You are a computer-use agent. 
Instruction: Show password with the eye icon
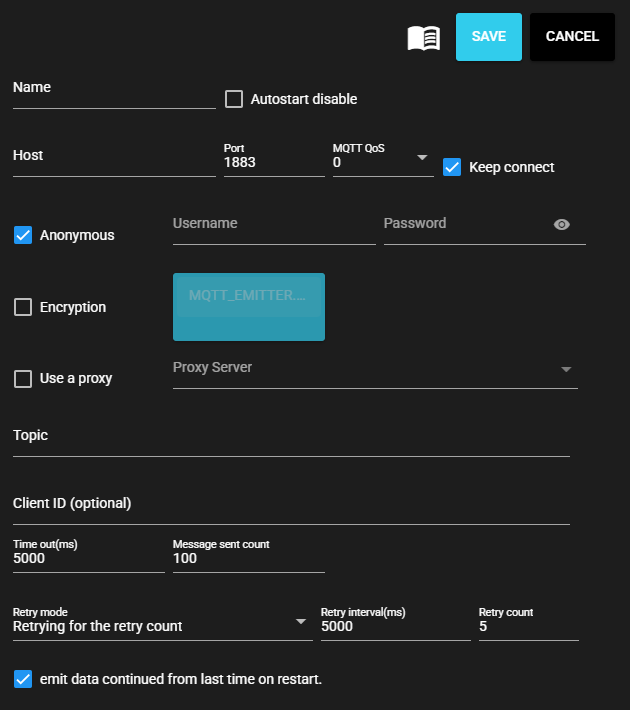pos(562,225)
